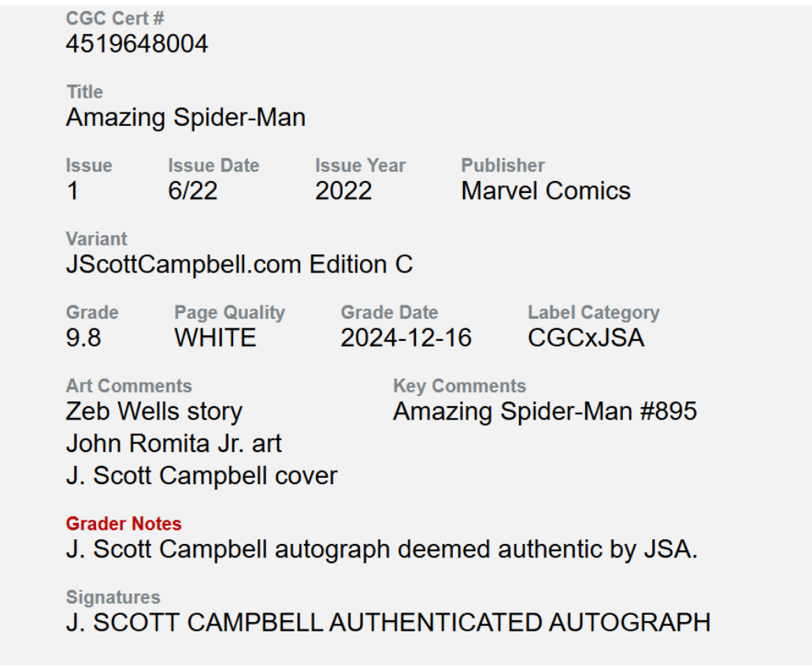The image size is (812, 666).
Task: Click the Marvel Comics publisher name
Action: pos(545,191)
